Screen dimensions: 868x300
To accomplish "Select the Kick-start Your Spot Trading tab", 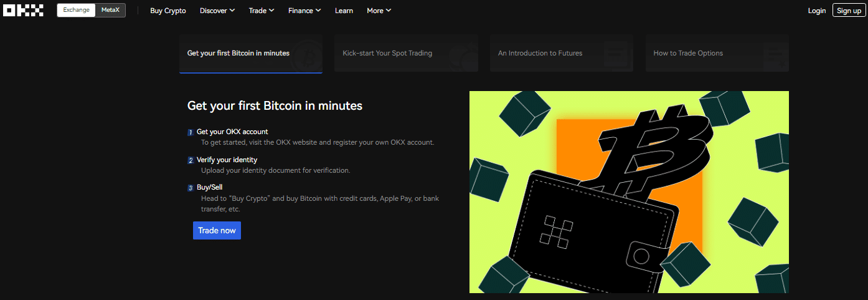I will pos(406,54).
